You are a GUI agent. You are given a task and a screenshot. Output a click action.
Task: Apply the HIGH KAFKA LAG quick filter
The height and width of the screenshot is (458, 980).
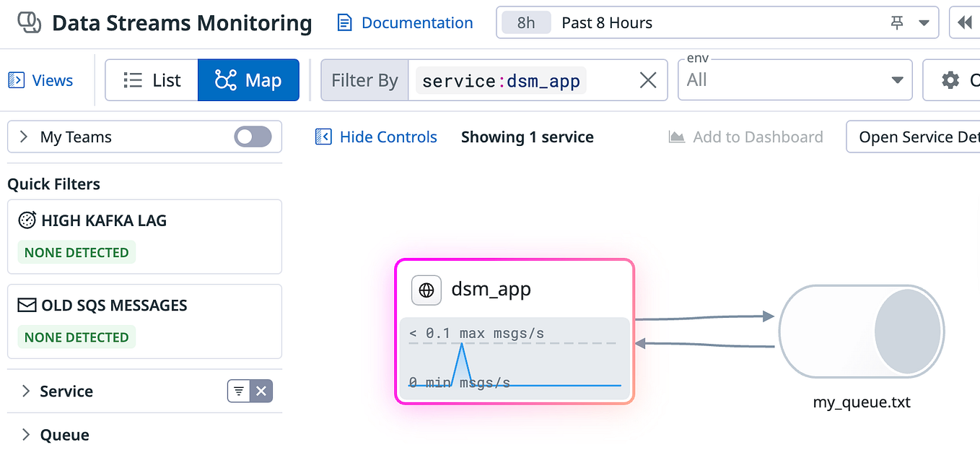pyautogui.click(x=144, y=236)
